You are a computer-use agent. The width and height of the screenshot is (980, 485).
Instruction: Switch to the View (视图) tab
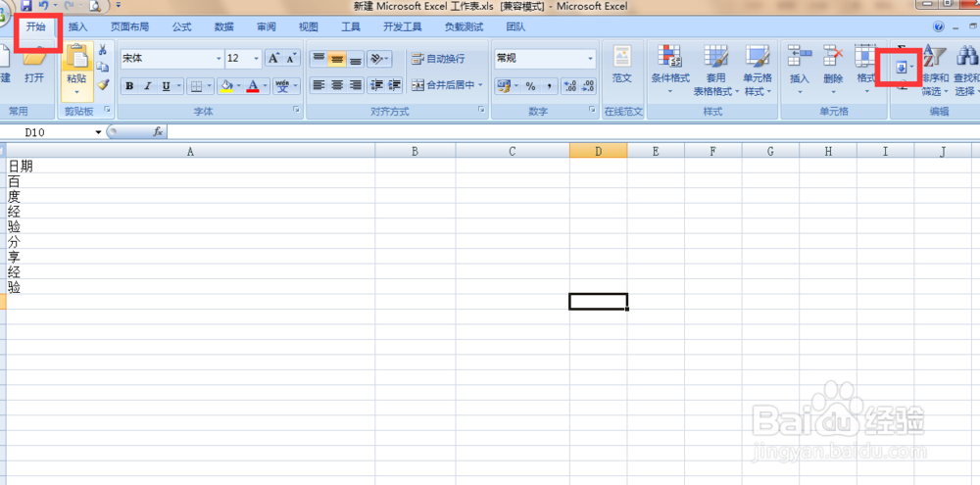coord(308,26)
